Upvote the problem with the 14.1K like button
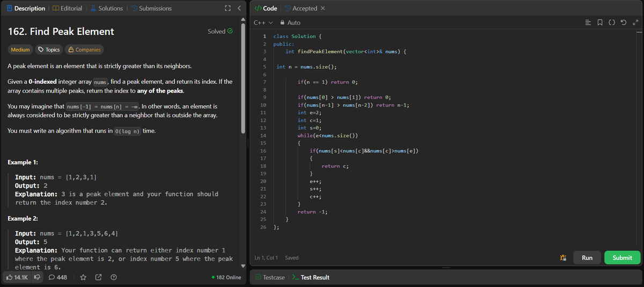 point(18,277)
